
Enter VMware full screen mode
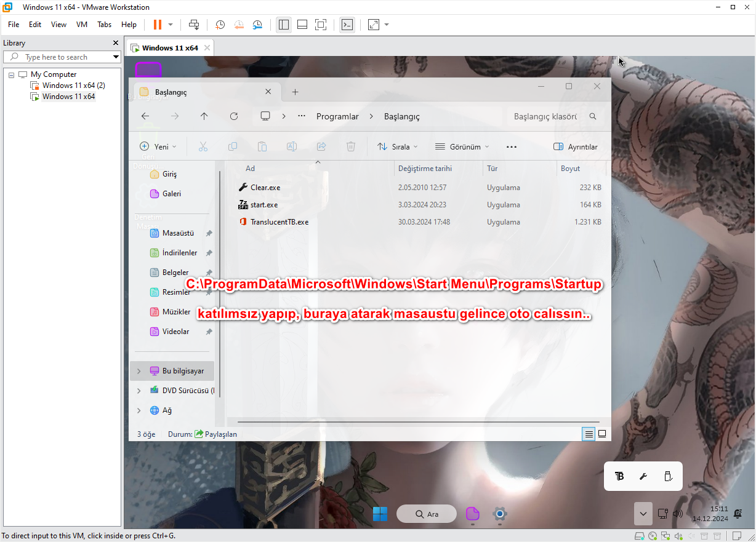[320, 25]
